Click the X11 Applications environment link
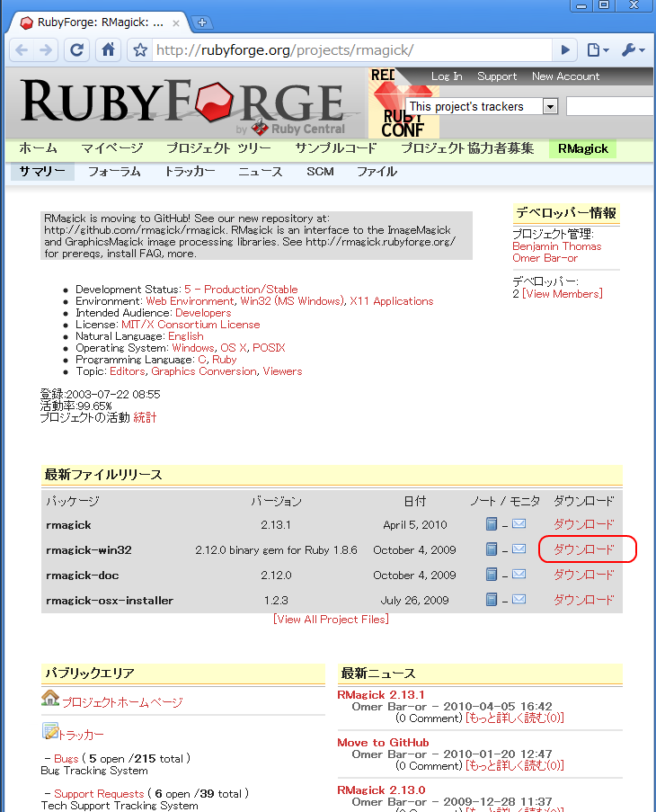Viewport: 656px width, 812px height. (392, 301)
